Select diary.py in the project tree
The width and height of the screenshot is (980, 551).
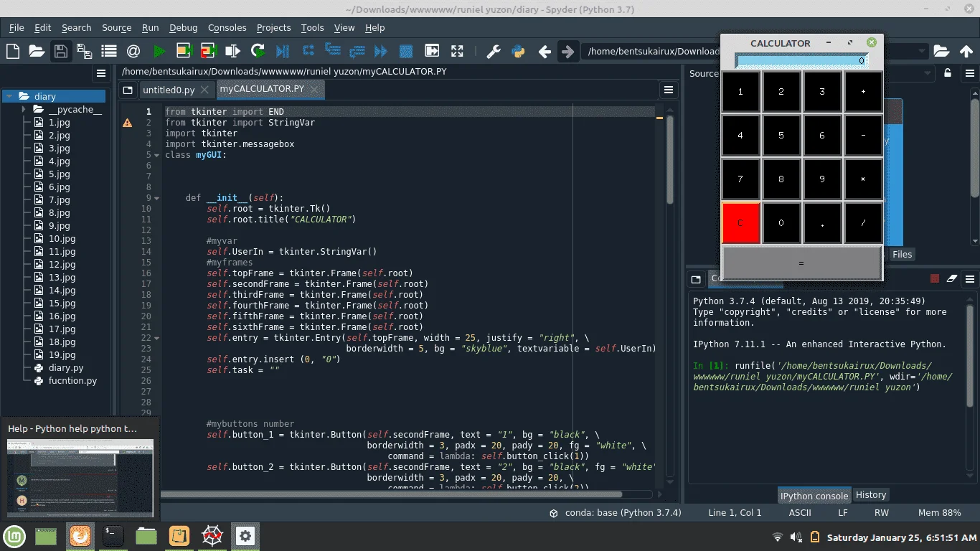pos(65,368)
